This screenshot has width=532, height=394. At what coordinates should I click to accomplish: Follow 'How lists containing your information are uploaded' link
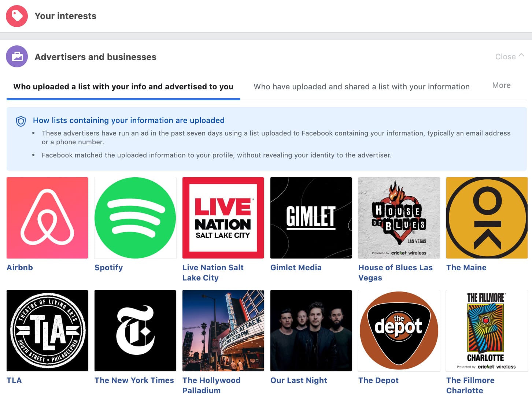pyautogui.click(x=129, y=120)
